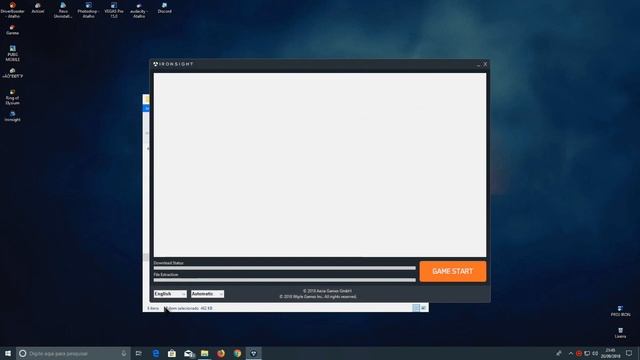Click the Download Status progress bar

click(x=284, y=268)
